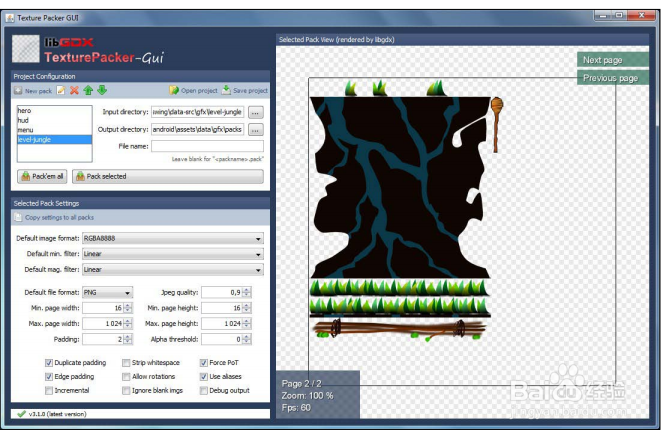Select the hud pack

pyautogui.click(x=54, y=120)
